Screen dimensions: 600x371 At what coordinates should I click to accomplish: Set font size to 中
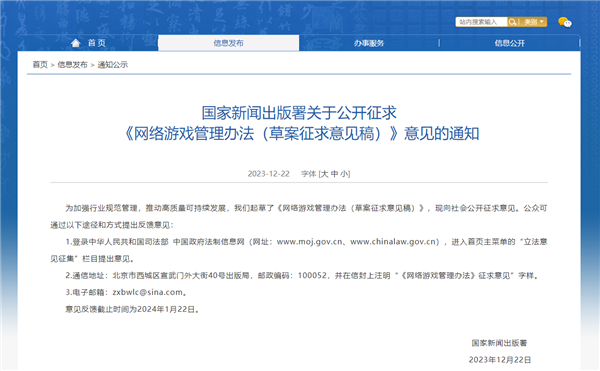[334, 174]
